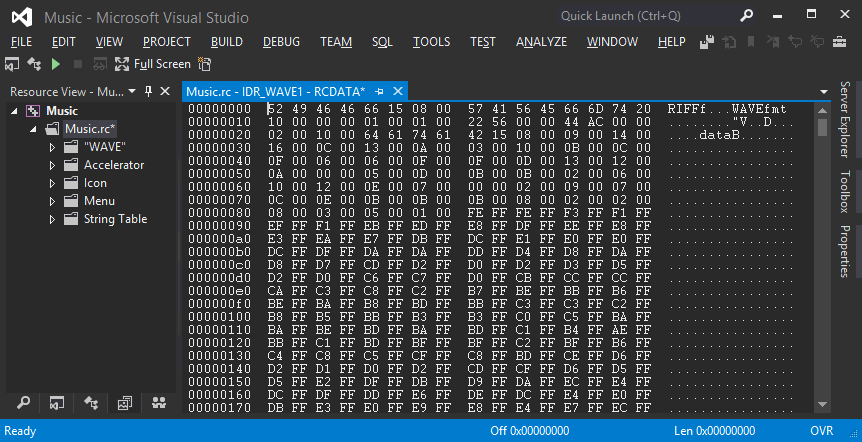Open the SQL menu
Screen dimensions: 862x442
tap(382, 42)
